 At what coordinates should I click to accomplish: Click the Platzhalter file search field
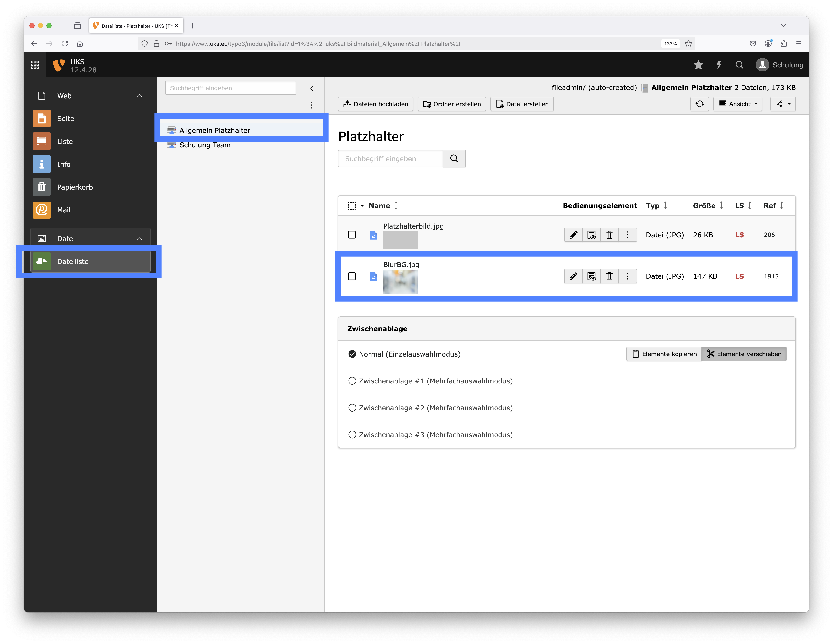390,158
